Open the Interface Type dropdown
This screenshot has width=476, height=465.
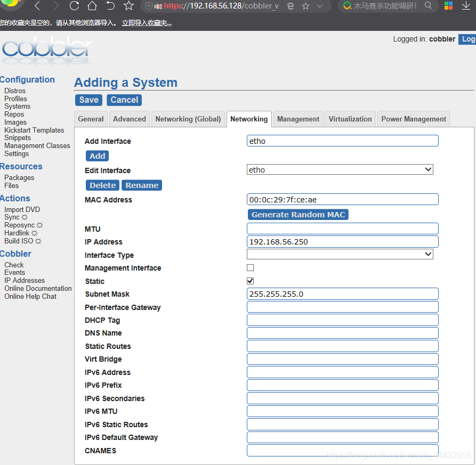tap(340, 254)
